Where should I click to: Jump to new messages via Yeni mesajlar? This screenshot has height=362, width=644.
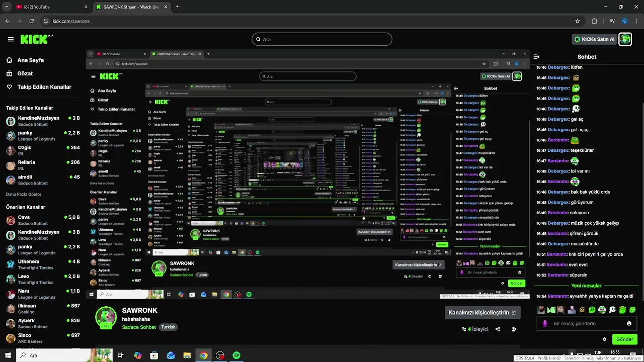point(586,286)
